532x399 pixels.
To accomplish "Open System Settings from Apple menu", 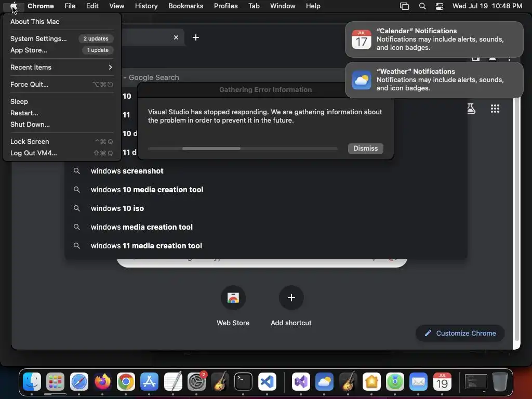I will coord(62,38).
